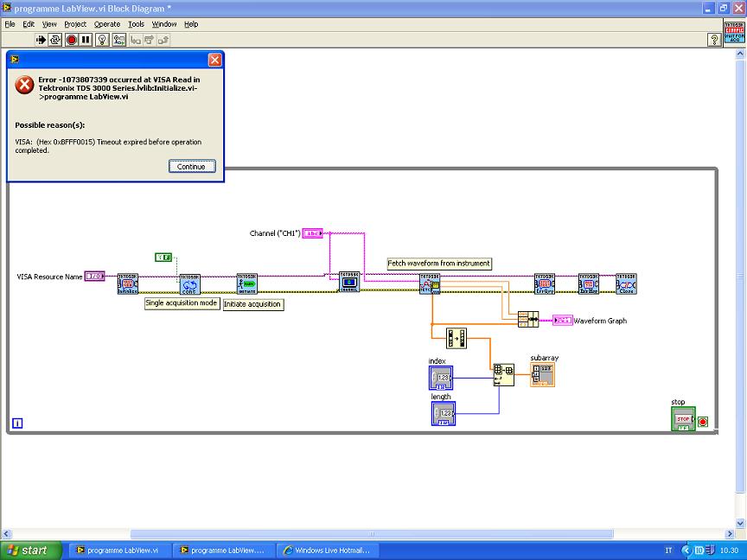
Task: Select the Initialize VI node
Action: [x=128, y=283]
